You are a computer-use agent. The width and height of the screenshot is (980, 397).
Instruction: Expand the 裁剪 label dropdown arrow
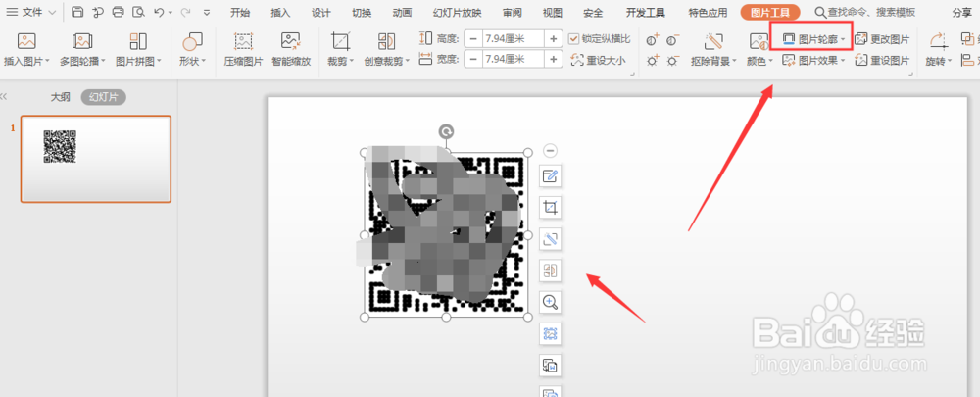tap(352, 62)
